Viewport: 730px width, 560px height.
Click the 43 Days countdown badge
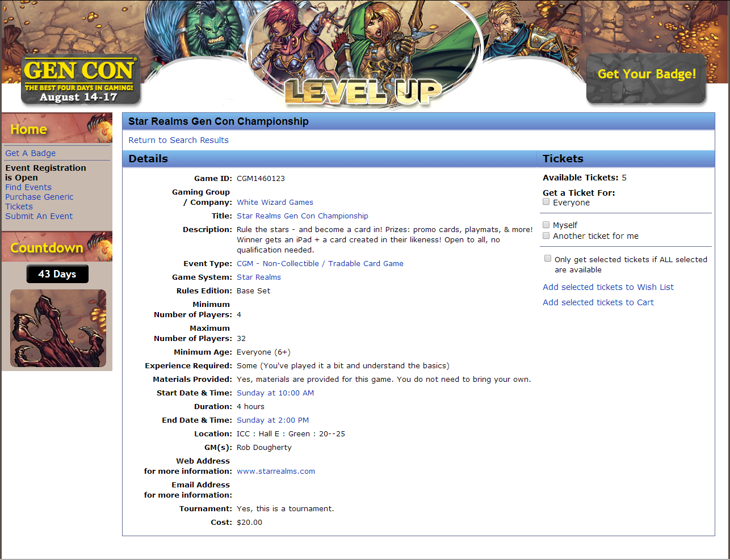[57, 274]
